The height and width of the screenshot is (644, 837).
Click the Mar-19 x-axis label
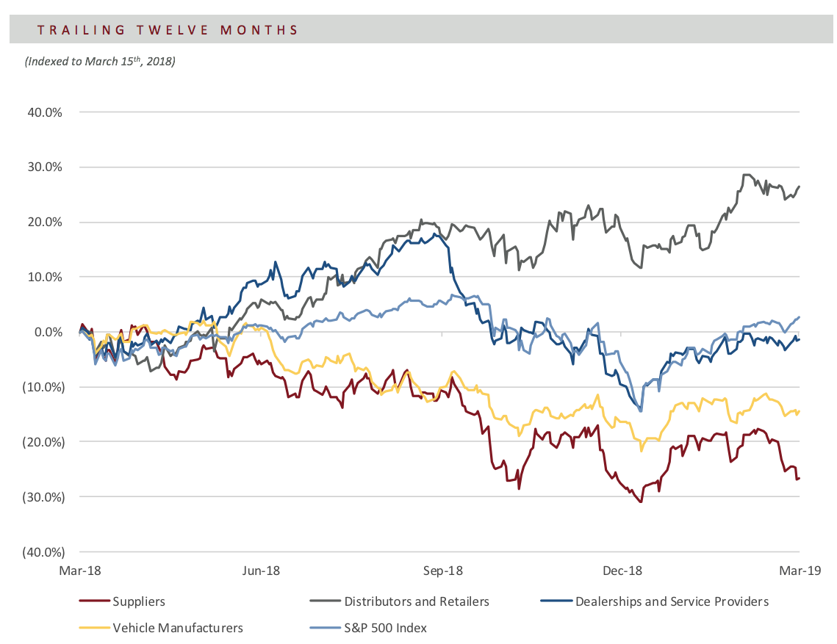point(800,571)
